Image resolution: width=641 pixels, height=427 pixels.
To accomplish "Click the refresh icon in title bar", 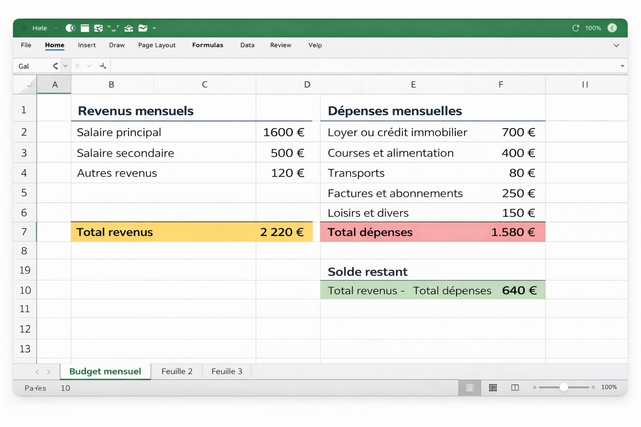I will click(x=575, y=28).
